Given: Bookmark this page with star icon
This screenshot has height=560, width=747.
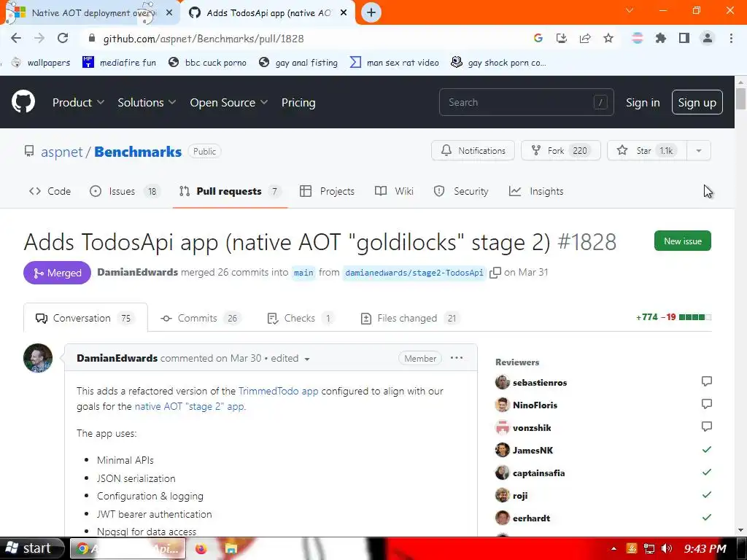Looking at the screenshot, I should click(x=608, y=38).
